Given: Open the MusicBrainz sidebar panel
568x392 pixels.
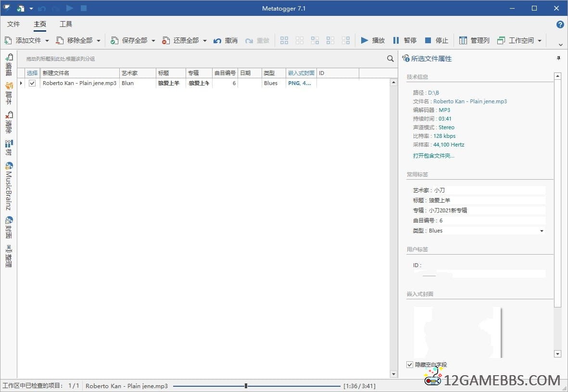Looking at the screenshot, I should click(x=9, y=186).
